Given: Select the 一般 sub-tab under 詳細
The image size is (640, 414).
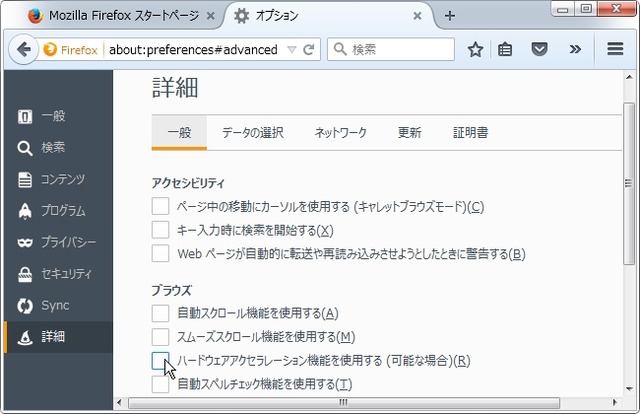Looking at the screenshot, I should 179,132.
